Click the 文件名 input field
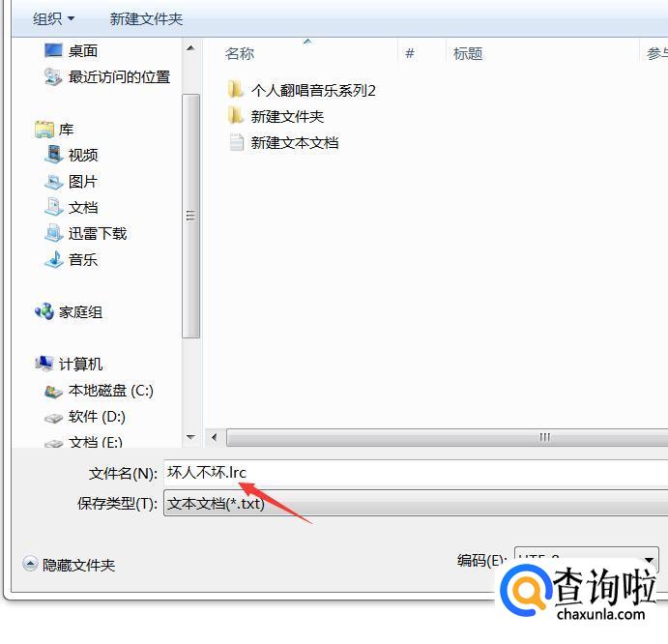Screen dimensions: 668x644 (x=416, y=472)
